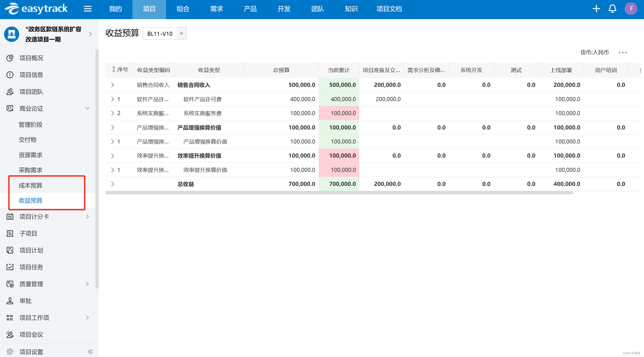
Task: Select the 项目 top tab
Action: coord(149,9)
